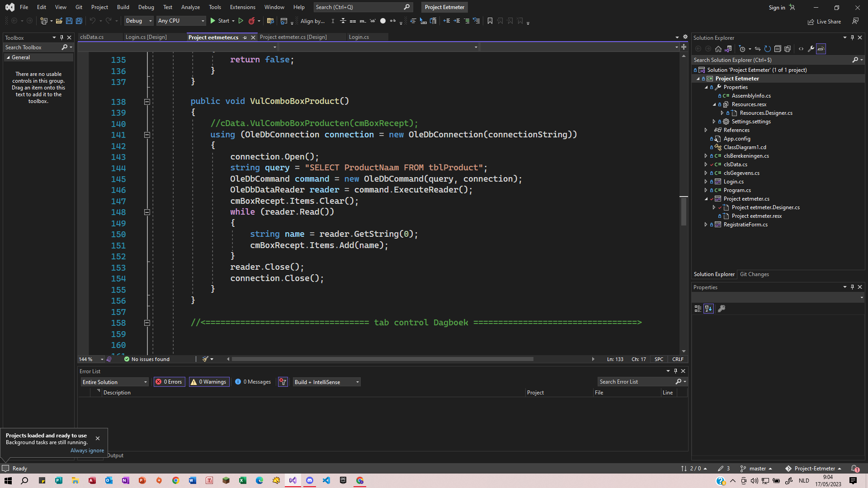Open the Analyze menu
This screenshot has width=868, height=488.
pos(190,7)
